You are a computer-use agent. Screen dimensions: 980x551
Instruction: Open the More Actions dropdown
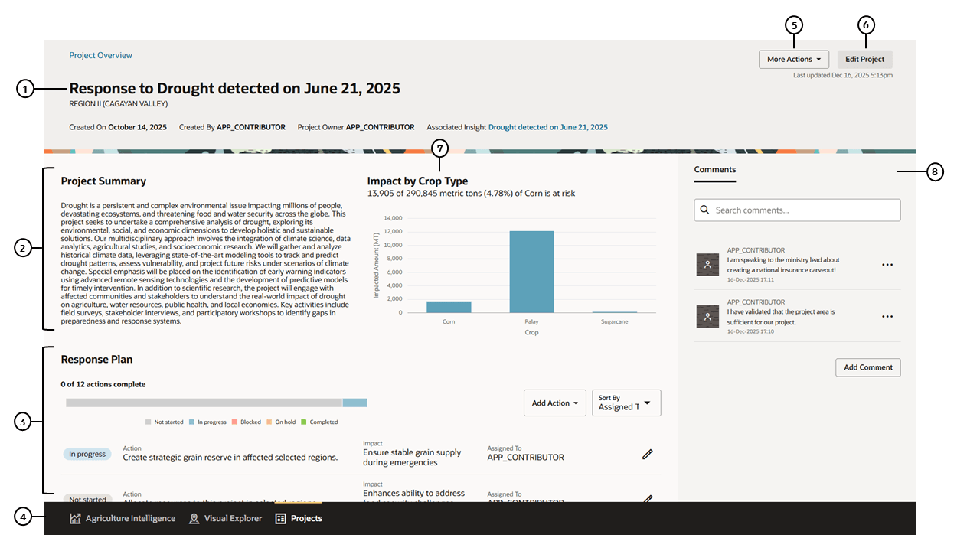(x=794, y=59)
